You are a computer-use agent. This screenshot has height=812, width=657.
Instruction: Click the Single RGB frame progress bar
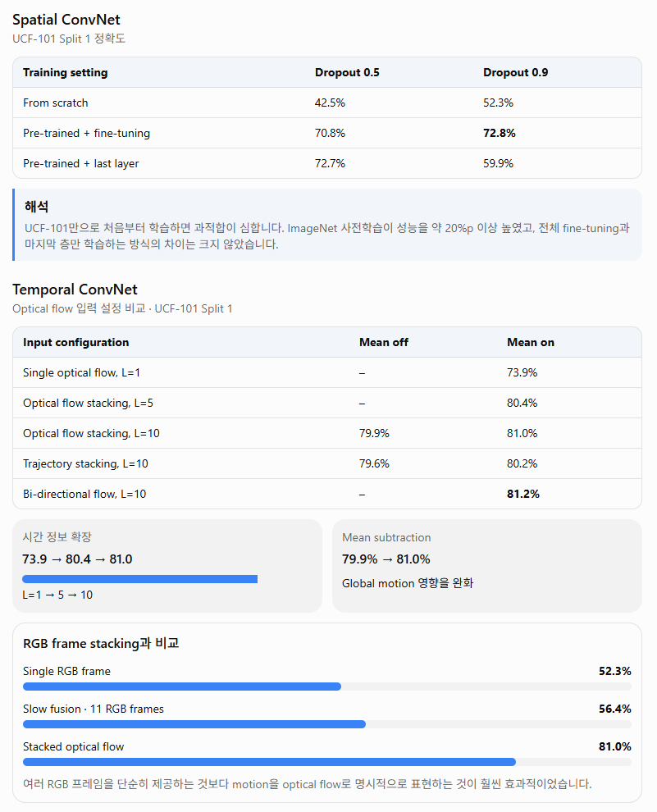click(x=327, y=687)
